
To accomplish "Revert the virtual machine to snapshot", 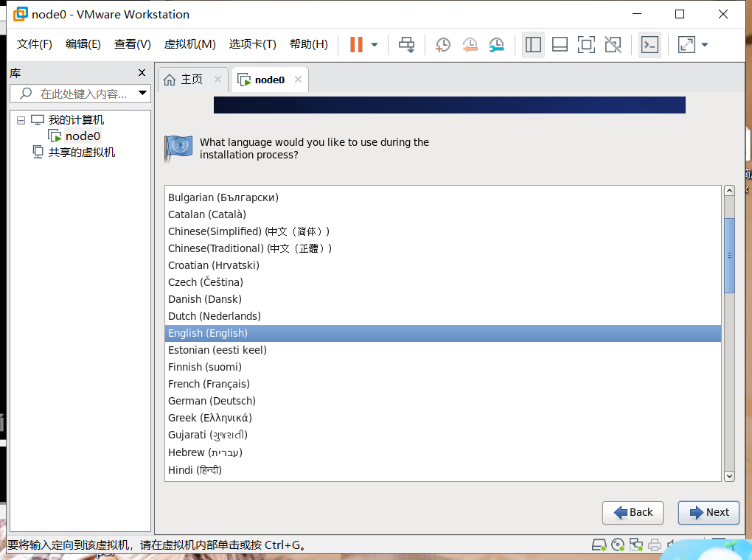I will point(470,45).
